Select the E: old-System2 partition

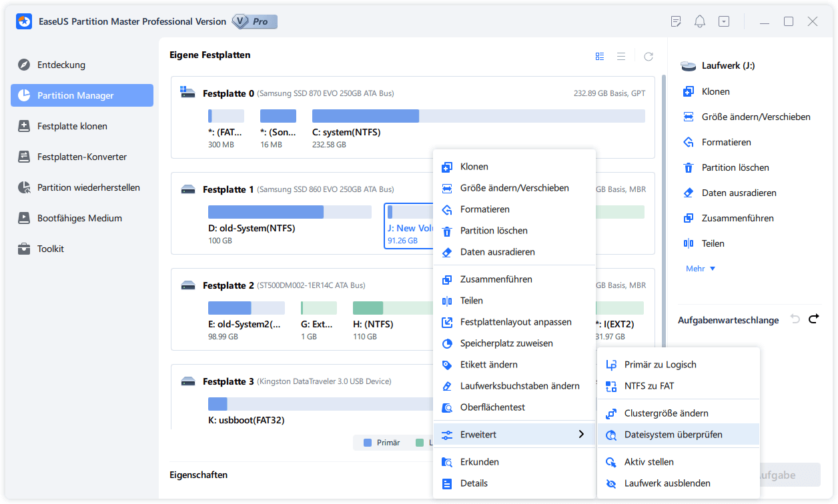click(x=246, y=321)
